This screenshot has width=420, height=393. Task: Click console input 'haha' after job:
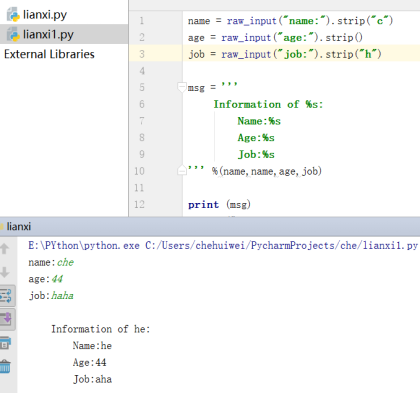(62, 296)
